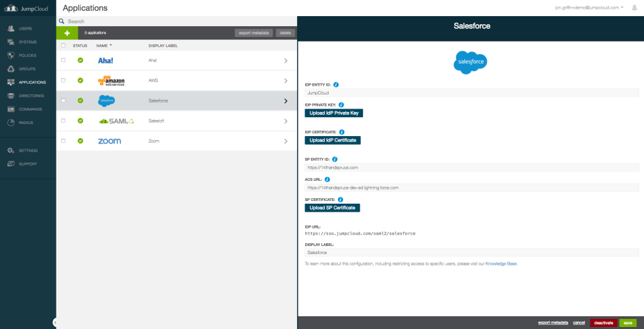
Task: Tick the select-all applications checkbox
Action: [x=63, y=46]
